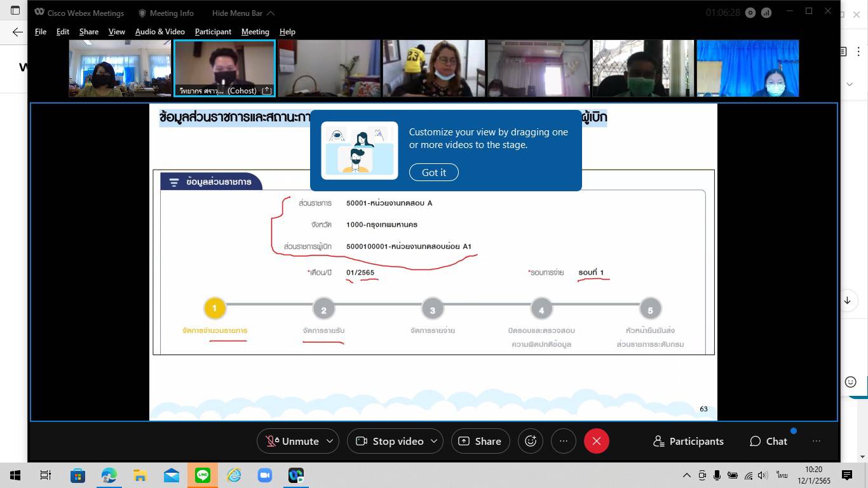Screen dimensions: 868x488
Task: Expand video options arrow beside Stop video
Action: [x=434, y=441]
